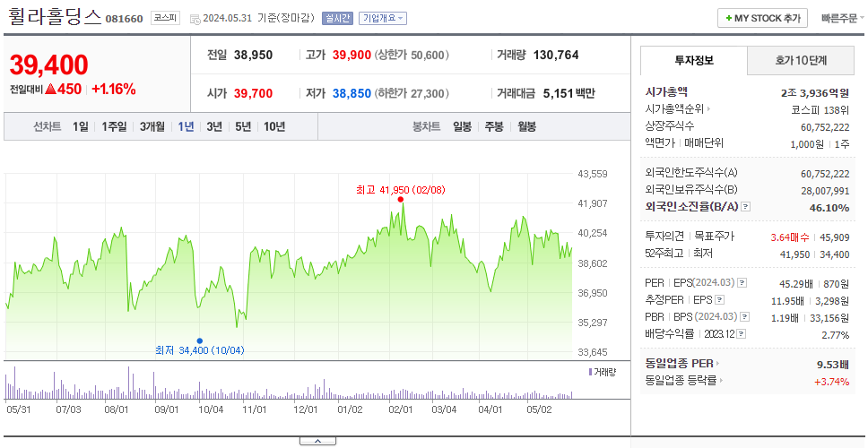Click the 외국인보유주식수 value 28,007,991
Viewport: 868px width, 448px height.
[x=825, y=190]
